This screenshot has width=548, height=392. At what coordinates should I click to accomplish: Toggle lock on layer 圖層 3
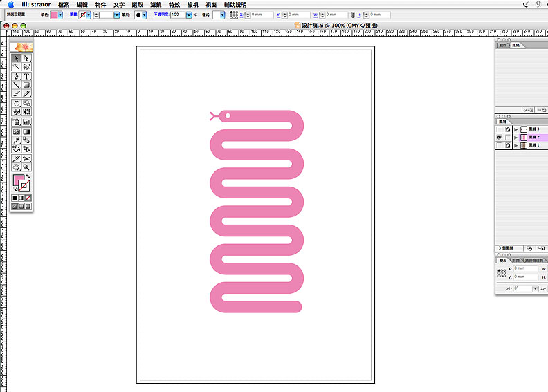(508, 129)
